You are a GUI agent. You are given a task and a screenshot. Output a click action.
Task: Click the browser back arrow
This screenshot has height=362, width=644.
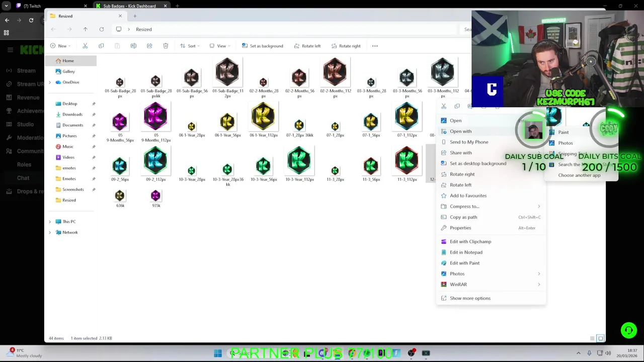coord(7,20)
